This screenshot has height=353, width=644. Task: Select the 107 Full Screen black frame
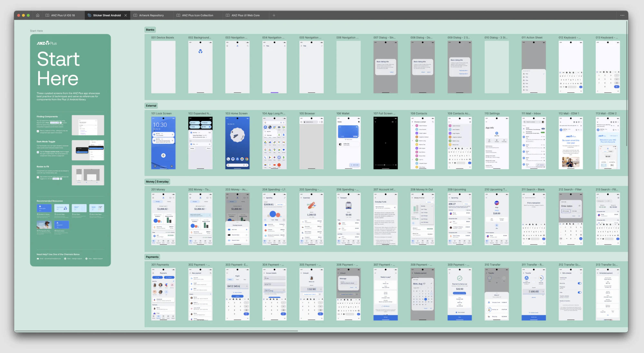(x=385, y=143)
